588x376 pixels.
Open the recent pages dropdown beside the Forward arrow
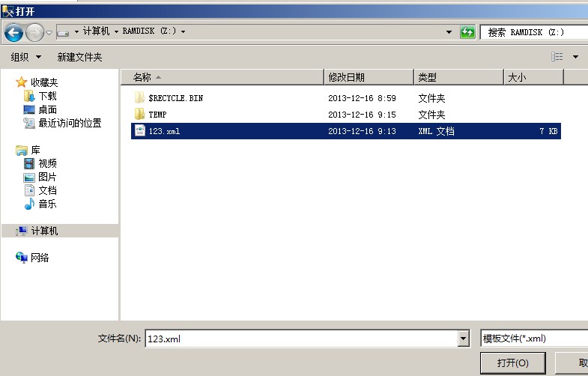point(49,33)
